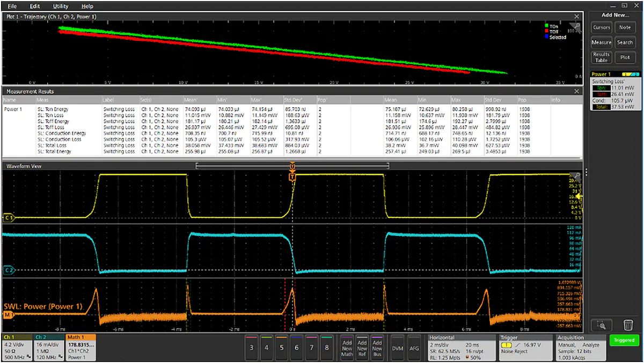Open the Acquisition settings badge
Viewport: 644px width, 363px height.
(580, 347)
